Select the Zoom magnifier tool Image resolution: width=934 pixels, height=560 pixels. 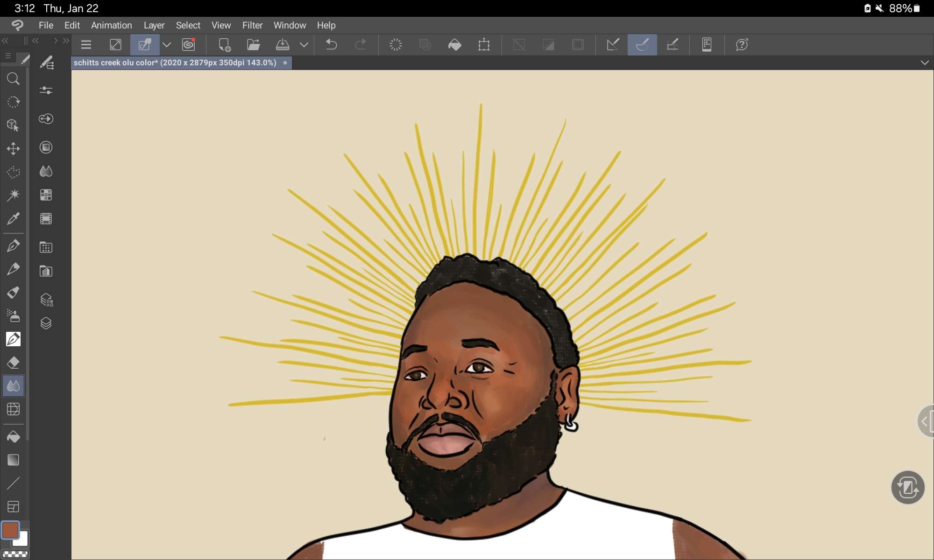point(13,79)
